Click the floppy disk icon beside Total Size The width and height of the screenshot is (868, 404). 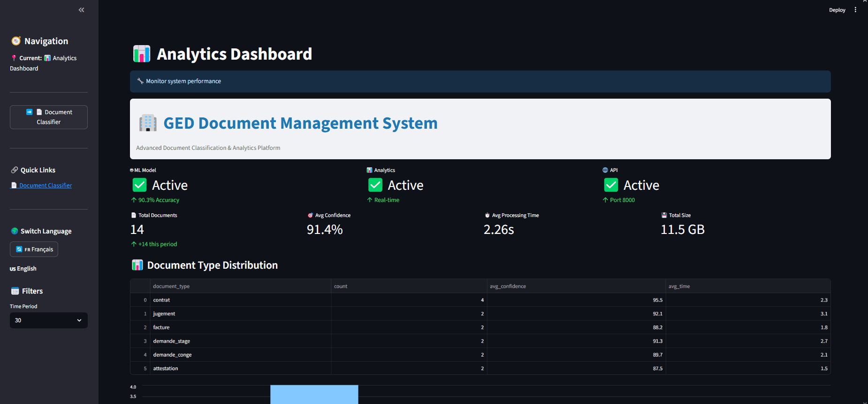pos(664,215)
